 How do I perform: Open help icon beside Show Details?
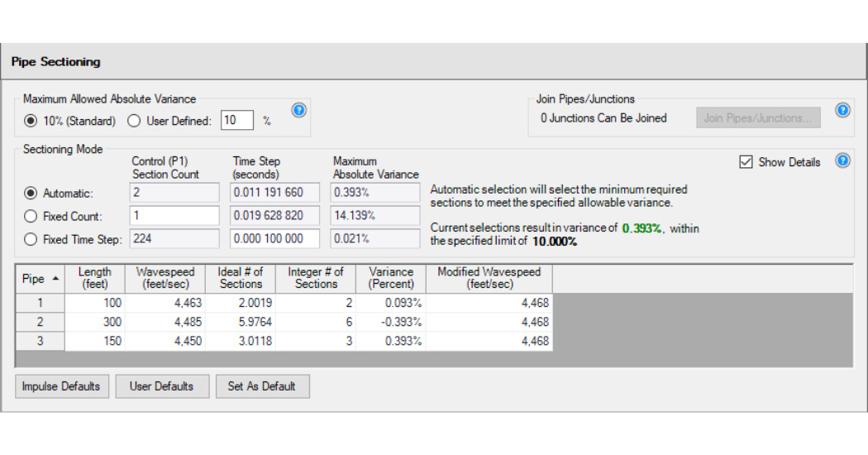[x=842, y=160]
